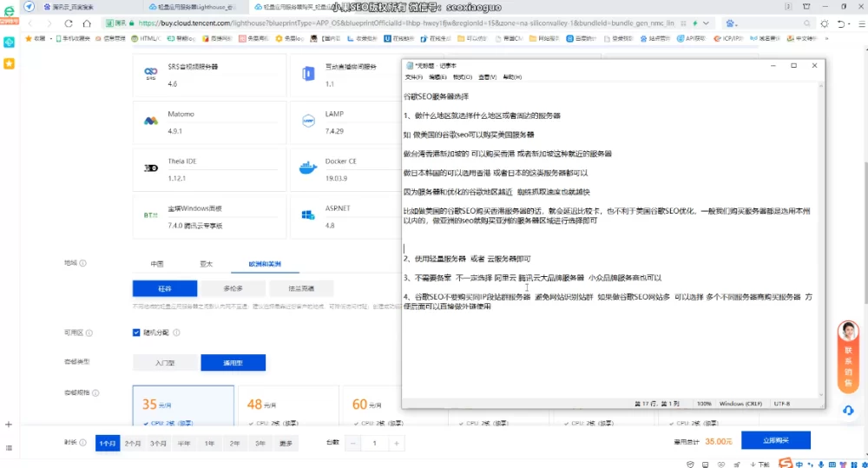Expand the address bar dropdown arrow
Viewport: 868px width, 468px height.
point(706,23)
